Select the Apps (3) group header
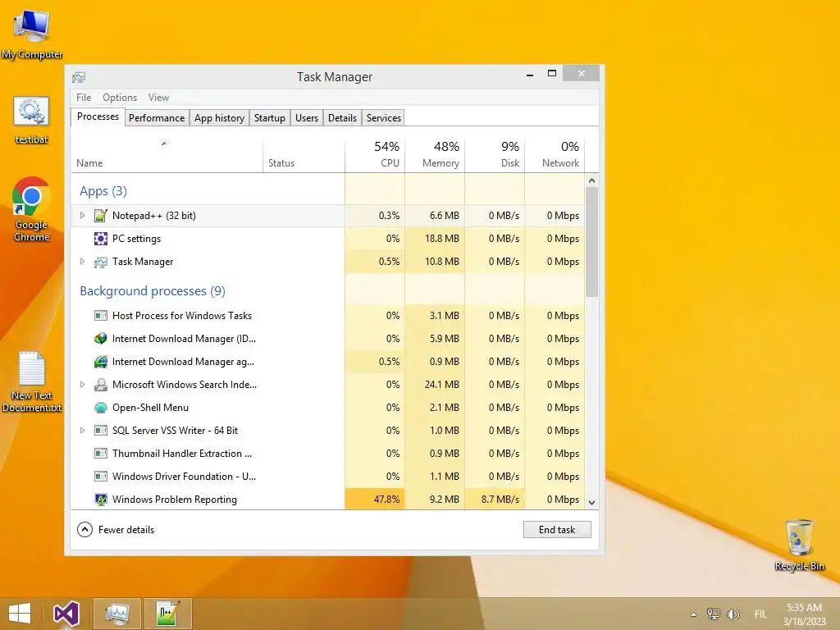 point(103,191)
